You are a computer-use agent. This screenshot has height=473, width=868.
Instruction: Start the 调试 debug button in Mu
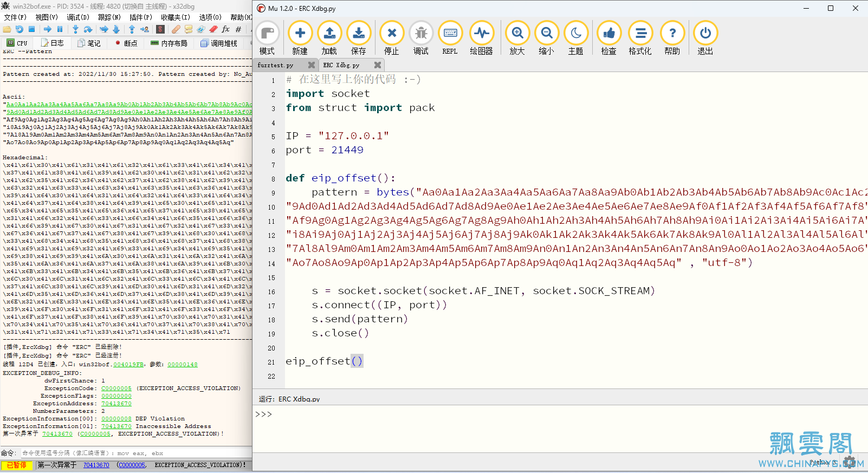click(x=421, y=38)
